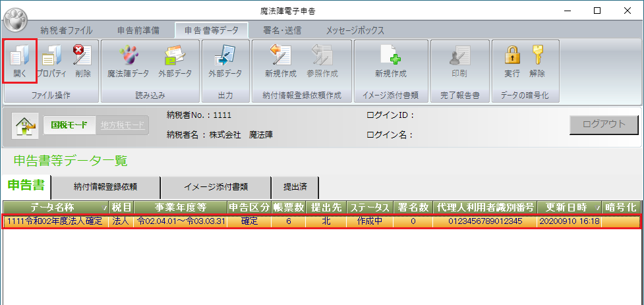Run data encryption with 実行 icon

point(512,61)
